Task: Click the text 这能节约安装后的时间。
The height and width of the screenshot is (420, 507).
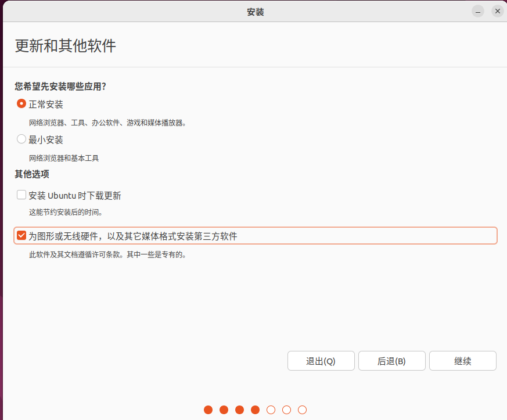Action: pyautogui.click(x=66, y=213)
